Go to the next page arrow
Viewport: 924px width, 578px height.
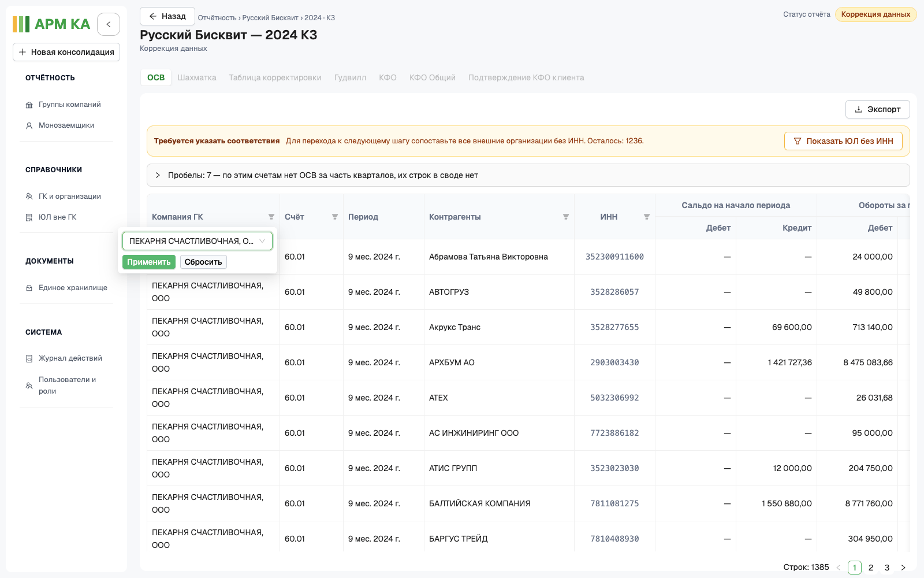pyautogui.click(x=903, y=568)
